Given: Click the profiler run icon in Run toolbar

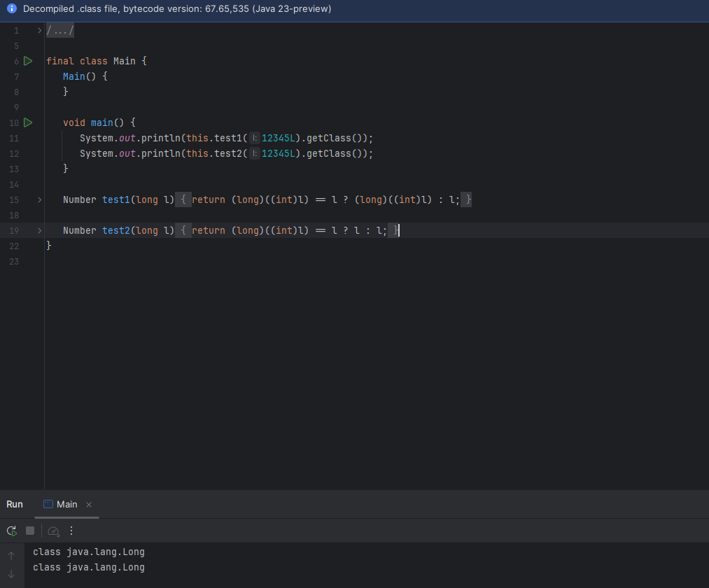Looking at the screenshot, I should tap(53, 531).
